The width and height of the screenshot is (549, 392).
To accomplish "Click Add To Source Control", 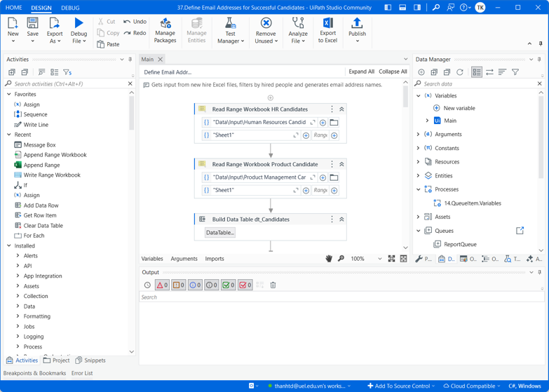I will click(401, 386).
